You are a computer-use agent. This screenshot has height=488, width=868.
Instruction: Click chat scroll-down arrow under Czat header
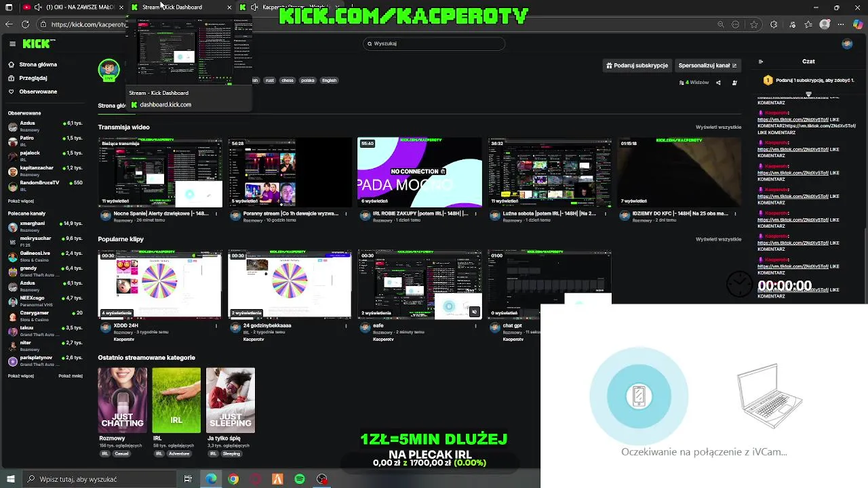click(x=808, y=95)
